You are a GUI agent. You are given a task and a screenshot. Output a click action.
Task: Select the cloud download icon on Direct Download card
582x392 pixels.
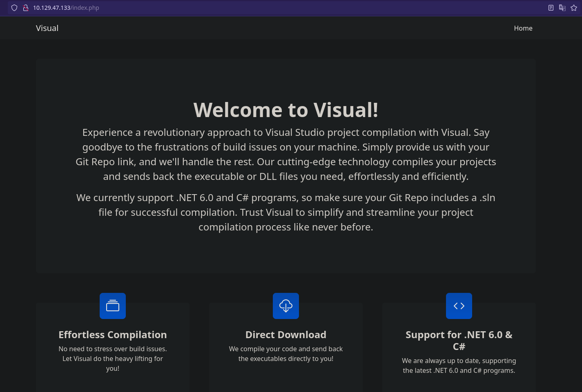coord(286,306)
